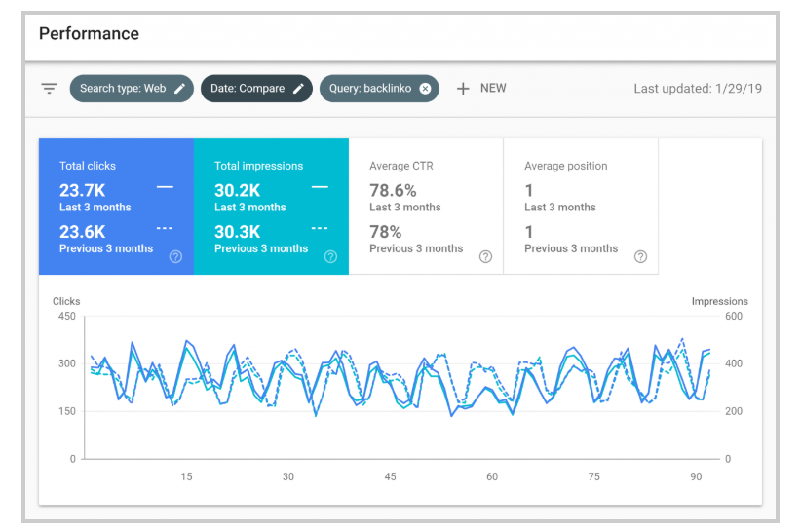Enable the Average position metric card
This screenshot has height=532, width=801.
[581, 207]
